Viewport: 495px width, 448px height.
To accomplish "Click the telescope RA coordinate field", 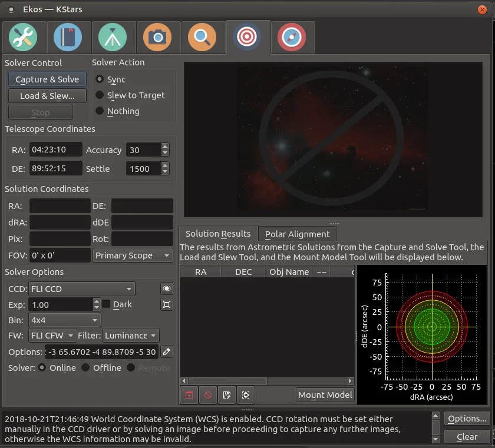I will point(56,150).
